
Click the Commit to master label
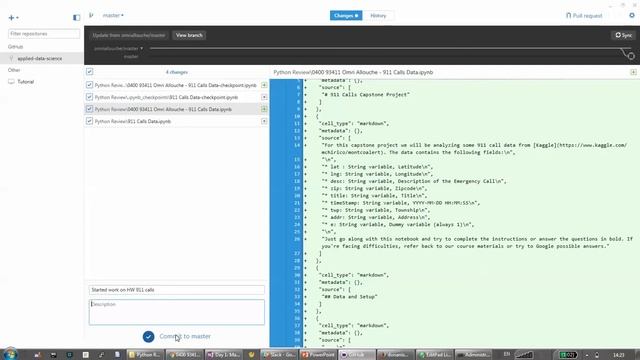tap(185, 336)
